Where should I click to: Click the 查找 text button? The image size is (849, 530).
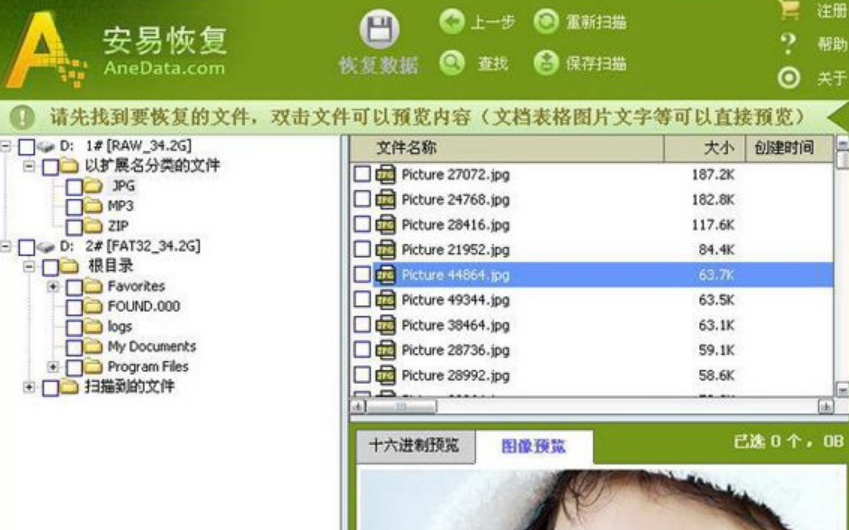coord(492,63)
